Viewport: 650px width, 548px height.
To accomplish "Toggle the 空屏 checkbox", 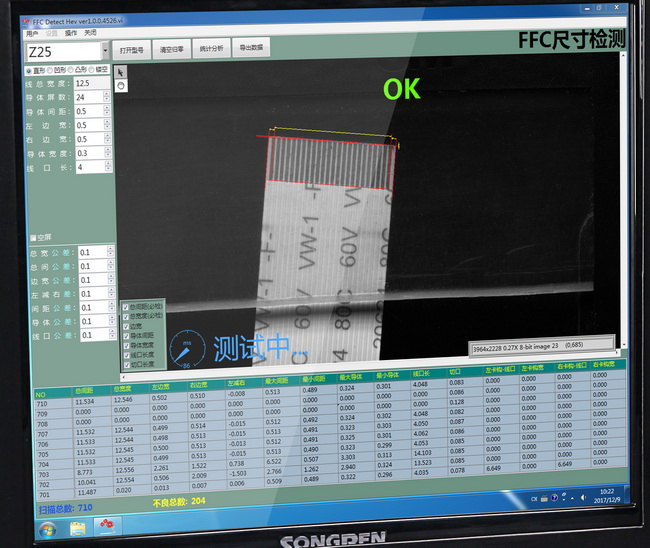I will (34, 238).
